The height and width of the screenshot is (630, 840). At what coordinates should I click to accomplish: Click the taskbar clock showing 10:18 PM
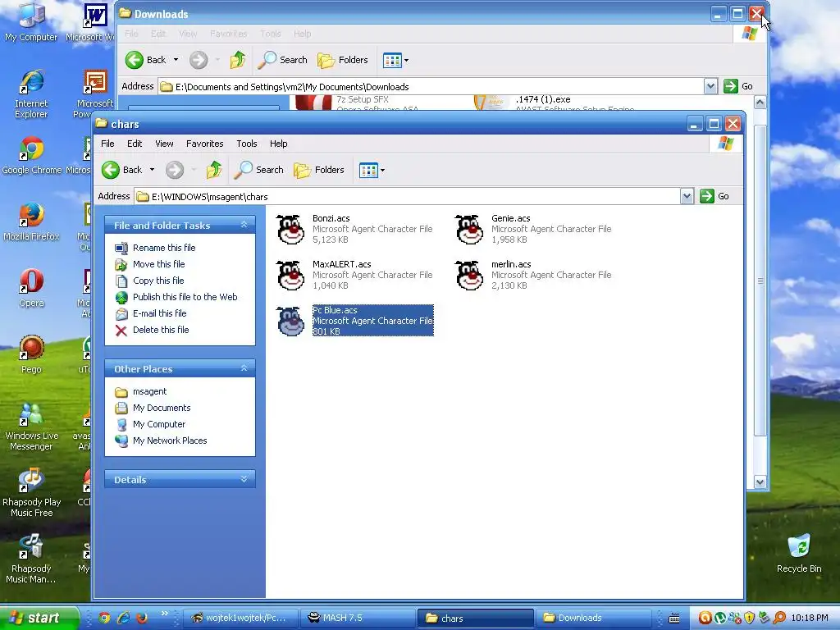[809, 618]
